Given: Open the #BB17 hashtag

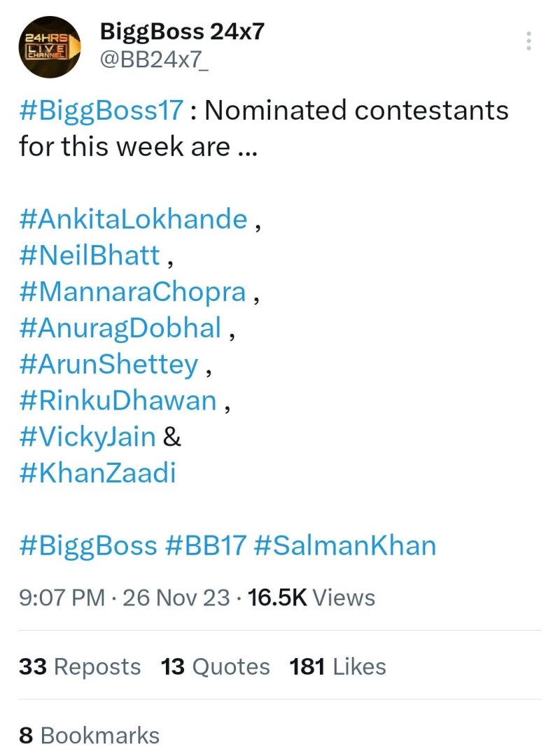Looking at the screenshot, I should click(x=206, y=546).
